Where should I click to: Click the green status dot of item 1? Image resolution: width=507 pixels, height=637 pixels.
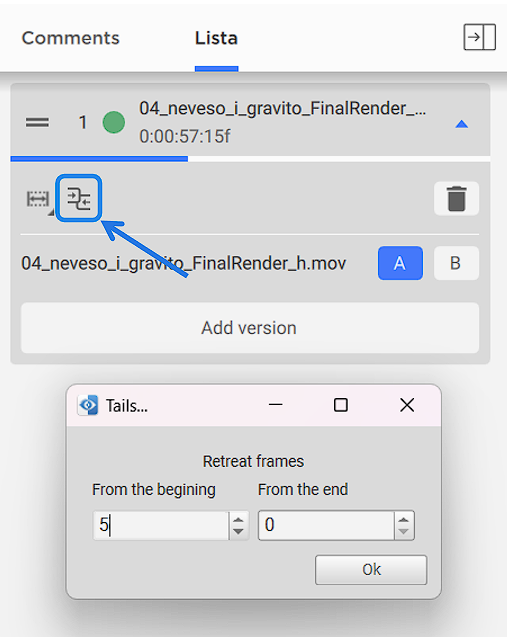(x=114, y=122)
